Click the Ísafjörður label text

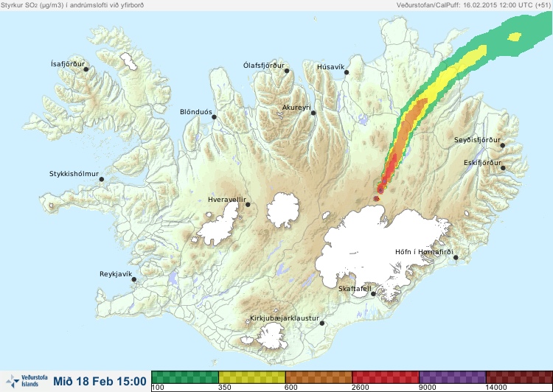(68, 64)
